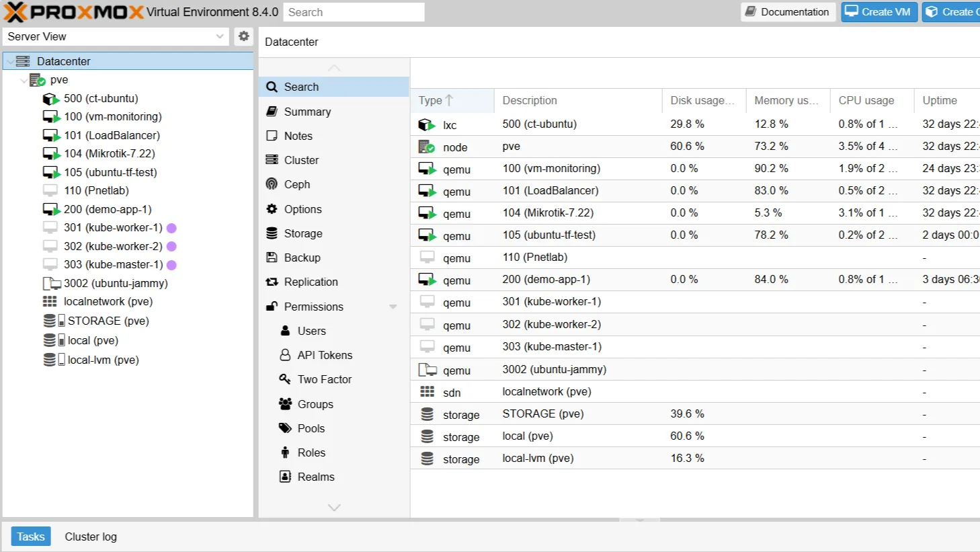Screen dimensions: 980x552
Task: Sort by Uptime column header
Action: tap(947, 100)
